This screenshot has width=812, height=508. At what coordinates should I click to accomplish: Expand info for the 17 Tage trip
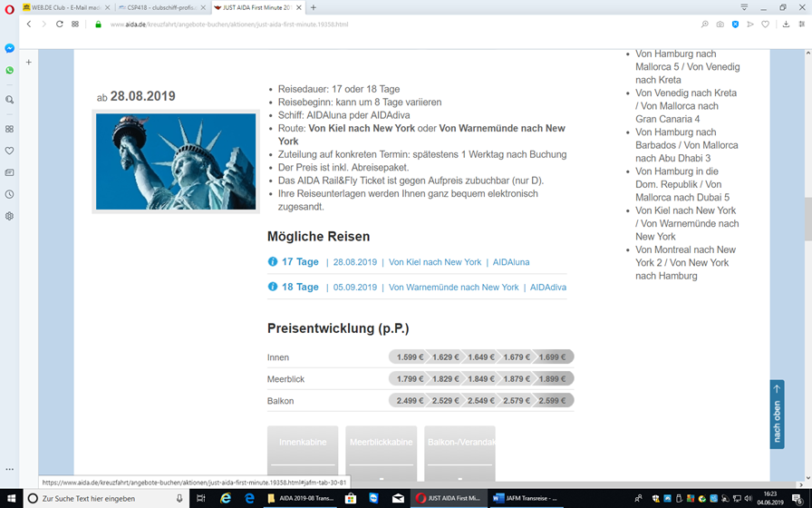pos(273,262)
